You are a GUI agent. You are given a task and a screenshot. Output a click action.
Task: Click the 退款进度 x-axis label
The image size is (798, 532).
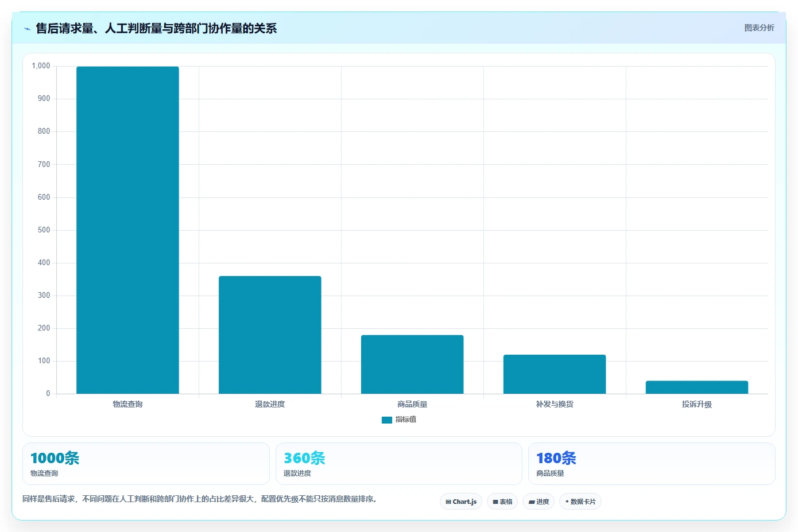click(x=270, y=404)
